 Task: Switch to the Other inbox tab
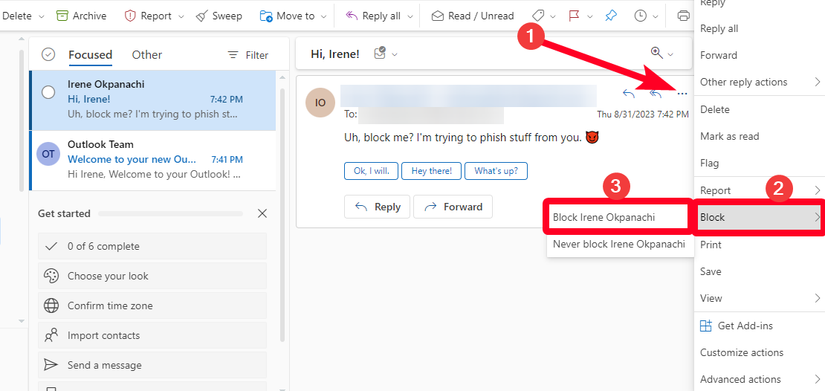tap(147, 55)
